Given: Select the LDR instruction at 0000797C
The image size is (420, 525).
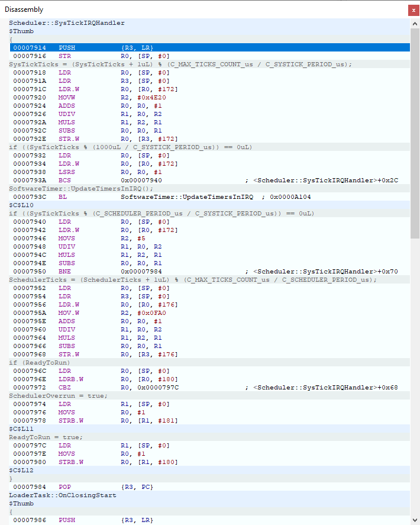Looking at the screenshot, I should pos(209,445).
